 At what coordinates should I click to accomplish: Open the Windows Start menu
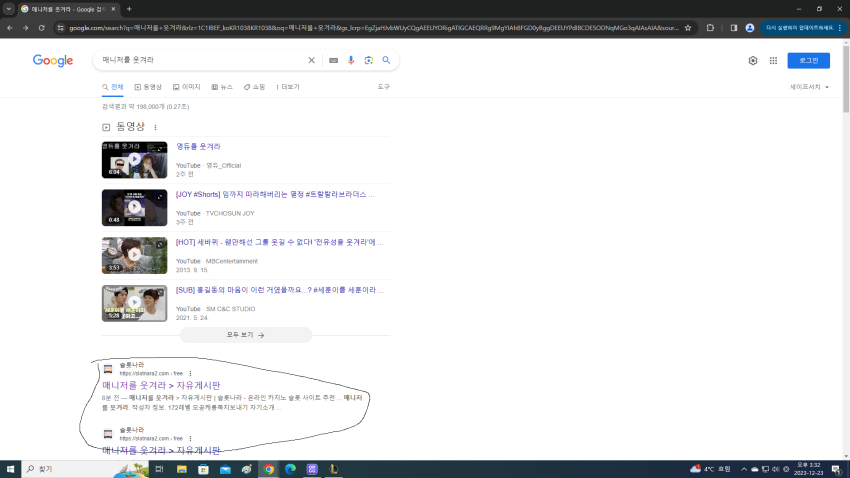(x=10, y=469)
